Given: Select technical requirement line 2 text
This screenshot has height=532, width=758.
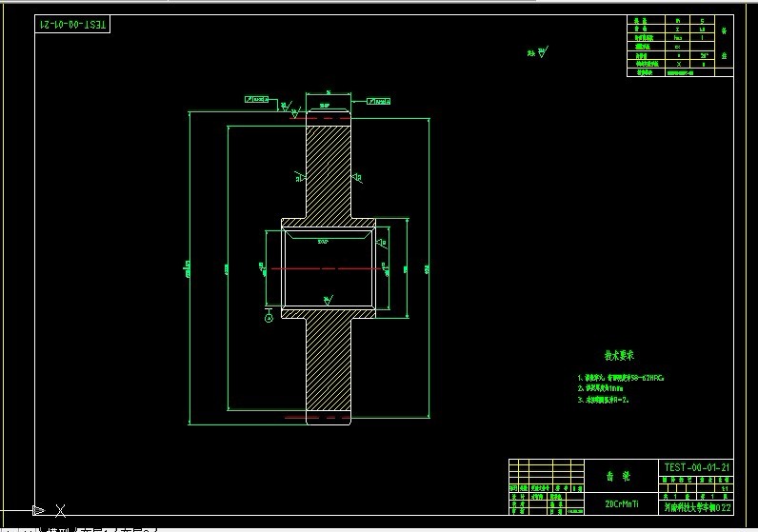Looking at the screenshot, I should point(601,388).
